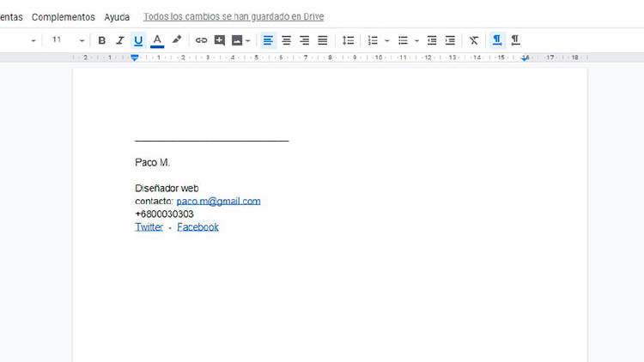
Task: Add a comment using the toolbar icon
Action: click(x=220, y=40)
